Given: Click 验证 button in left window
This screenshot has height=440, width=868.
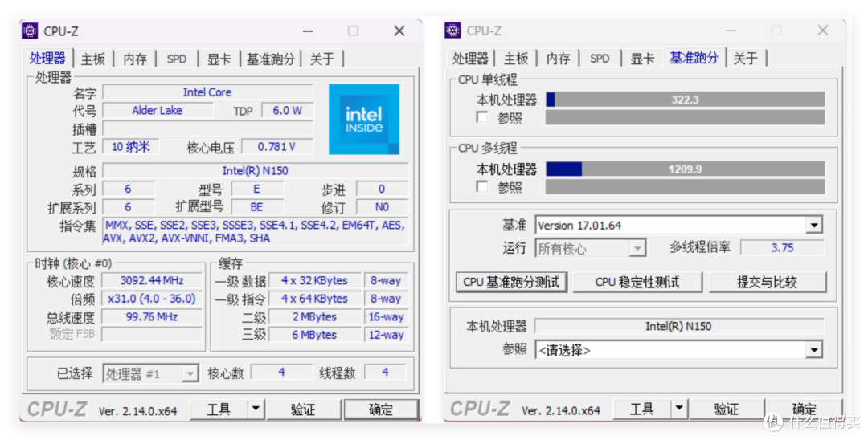Looking at the screenshot, I should 303,409.
